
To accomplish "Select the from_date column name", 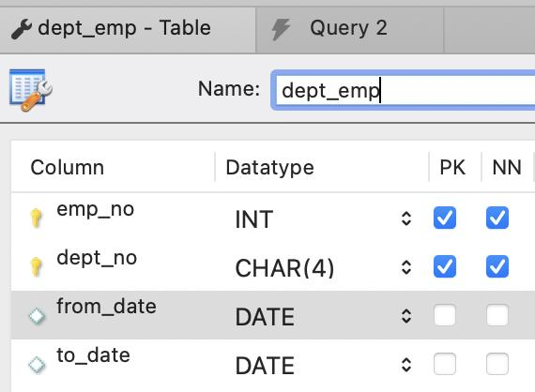I will (x=106, y=307).
